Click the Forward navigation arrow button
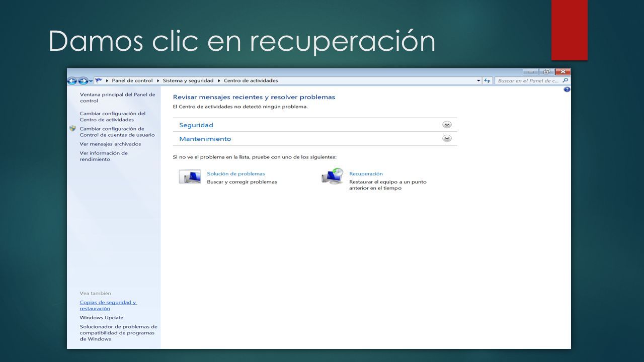Image resolution: width=644 pixels, height=362 pixels. click(83, 80)
